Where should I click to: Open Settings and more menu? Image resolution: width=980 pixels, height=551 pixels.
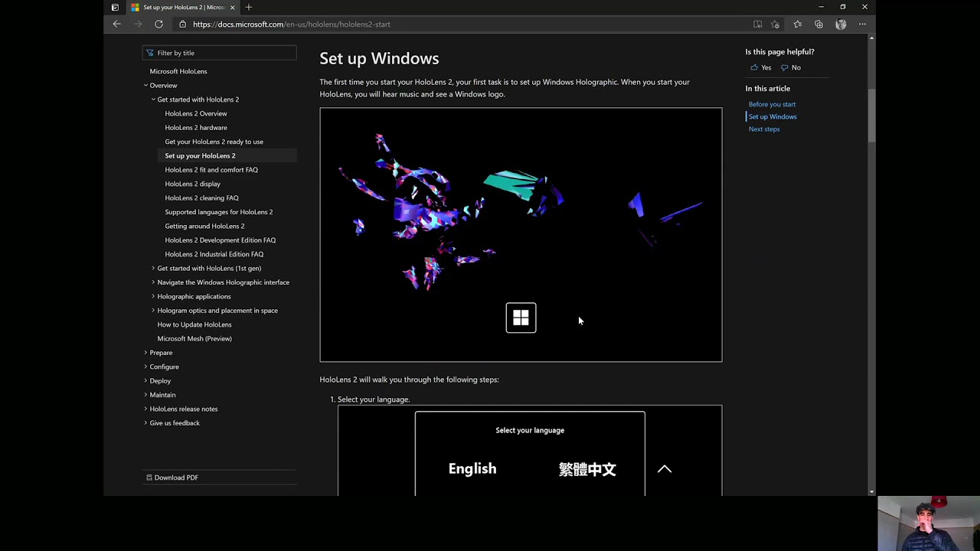862,24
